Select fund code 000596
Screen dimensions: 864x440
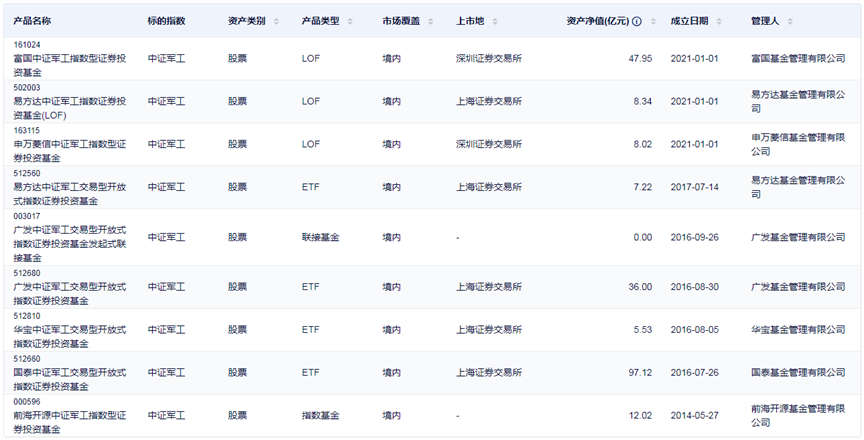[27, 402]
